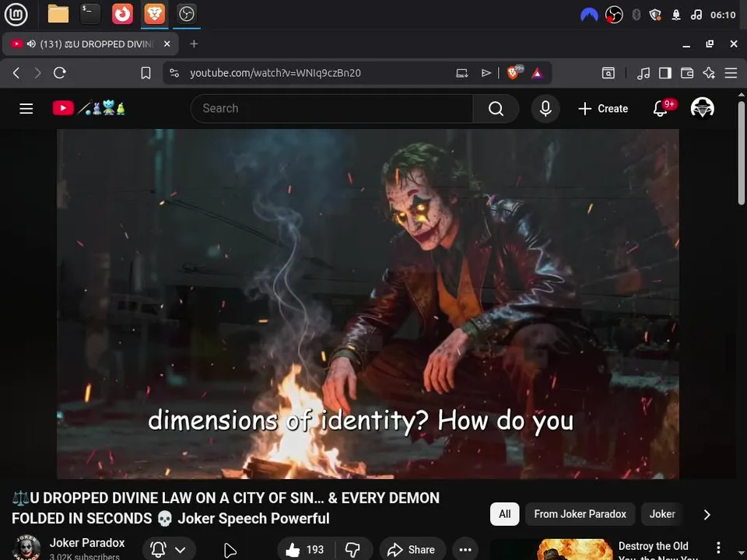This screenshot has width=747, height=560.
Task: Open the Linux Mint start menu
Action: pos(16,14)
